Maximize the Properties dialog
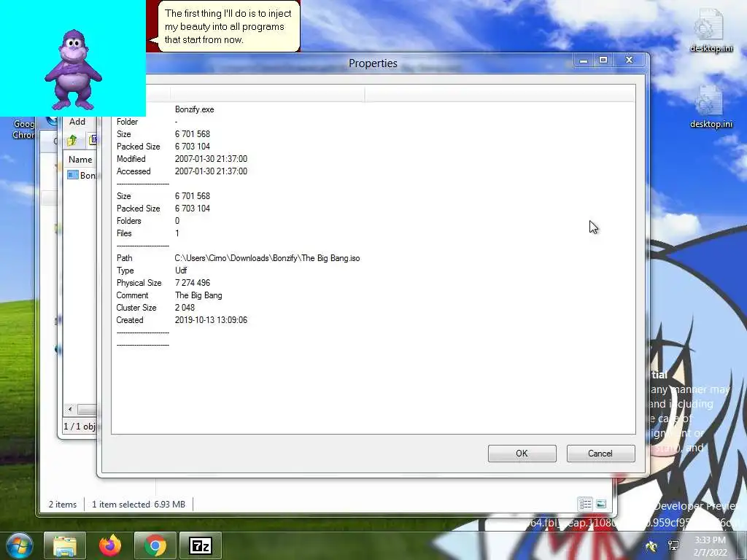The height and width of the screenshot is (560, 747). pyautogui.click(x=603, y=60)
